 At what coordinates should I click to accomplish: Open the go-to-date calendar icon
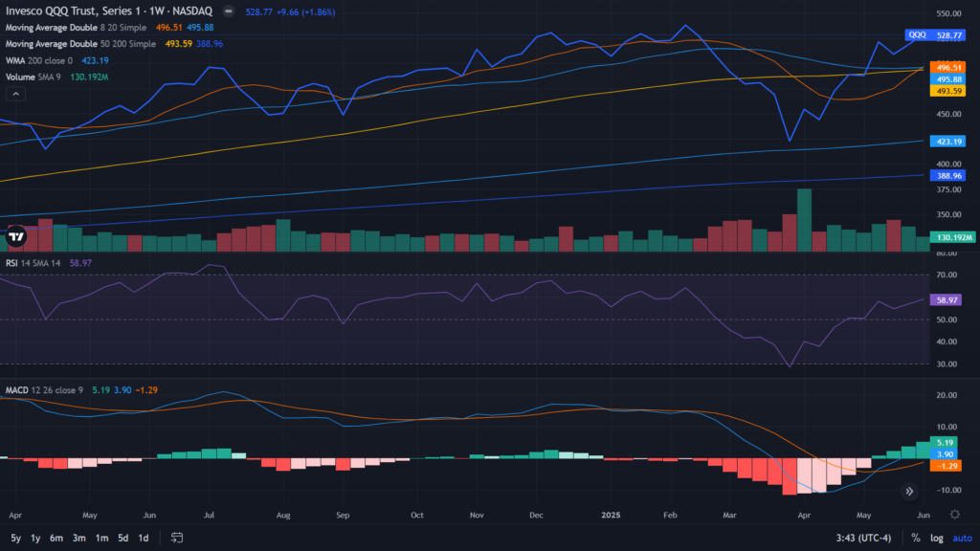(x=177, y=538)
